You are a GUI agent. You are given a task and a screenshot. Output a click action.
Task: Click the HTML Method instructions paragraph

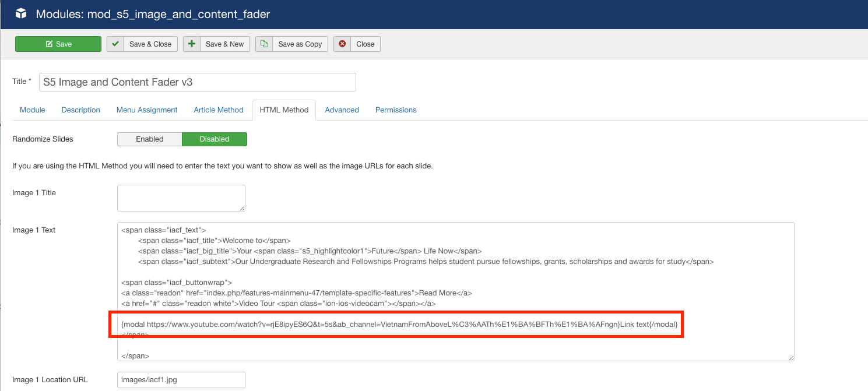223,166
